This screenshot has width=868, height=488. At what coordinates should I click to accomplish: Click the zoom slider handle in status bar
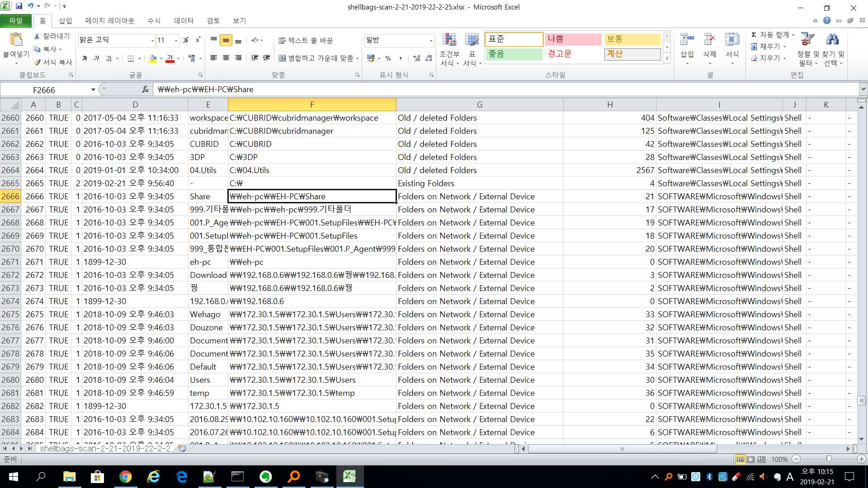coord(828,459)
